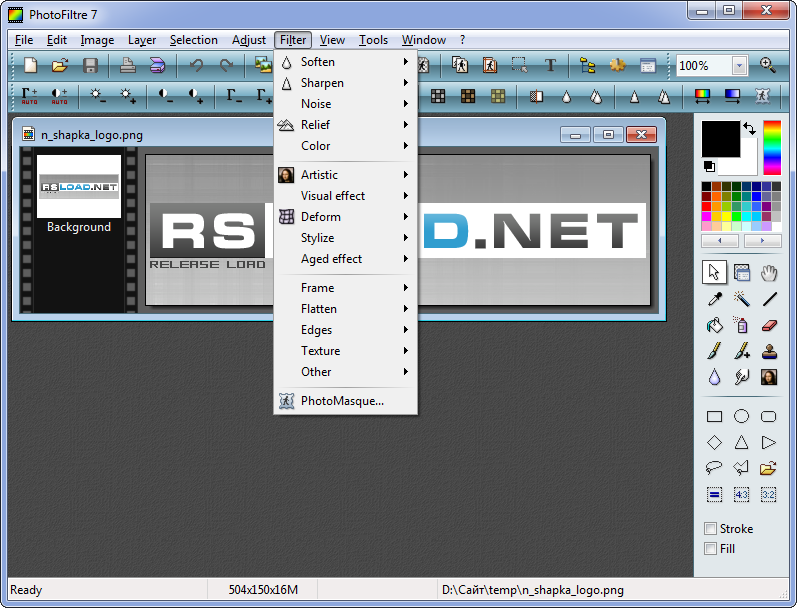This screenshot has height=608, width=797.
Task: Open PhotoMasque from Filter menu
Action: 346,401
